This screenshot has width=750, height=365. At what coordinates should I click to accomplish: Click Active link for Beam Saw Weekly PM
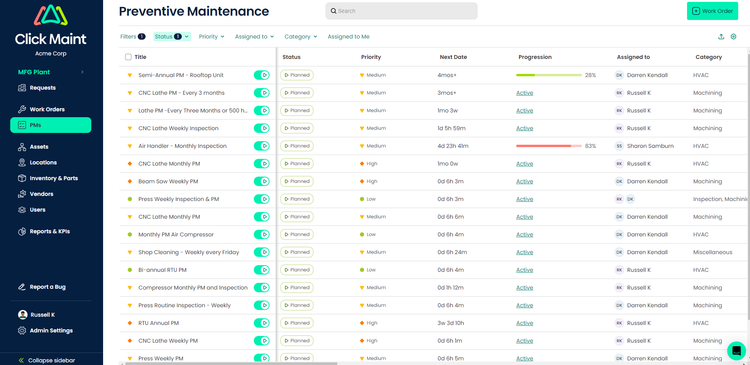coord(524,181)
